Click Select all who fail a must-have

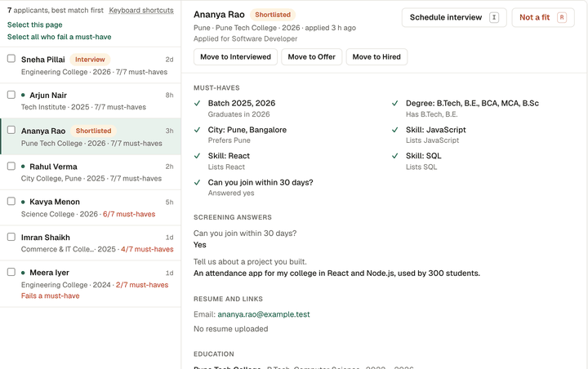coord(60,37)
